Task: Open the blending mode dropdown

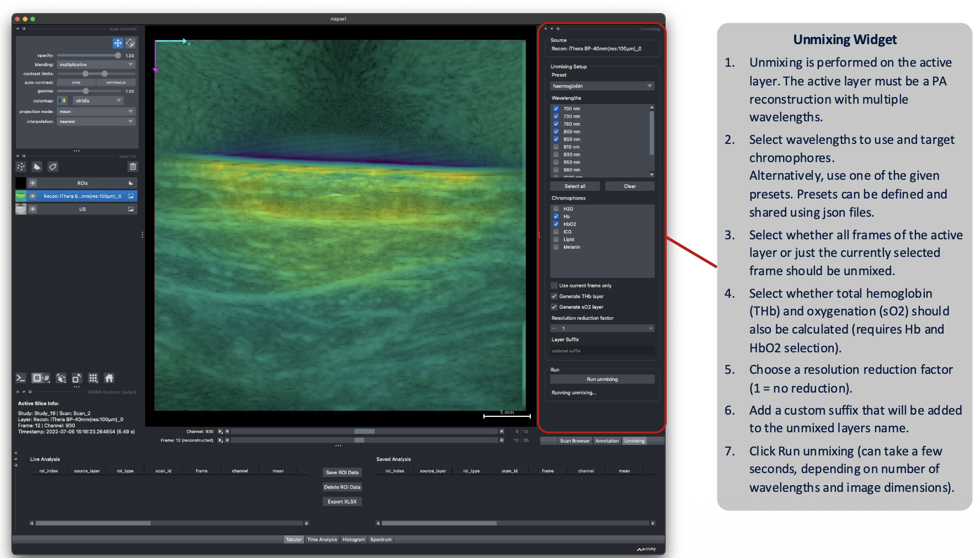Action: [x=96, y=65]
